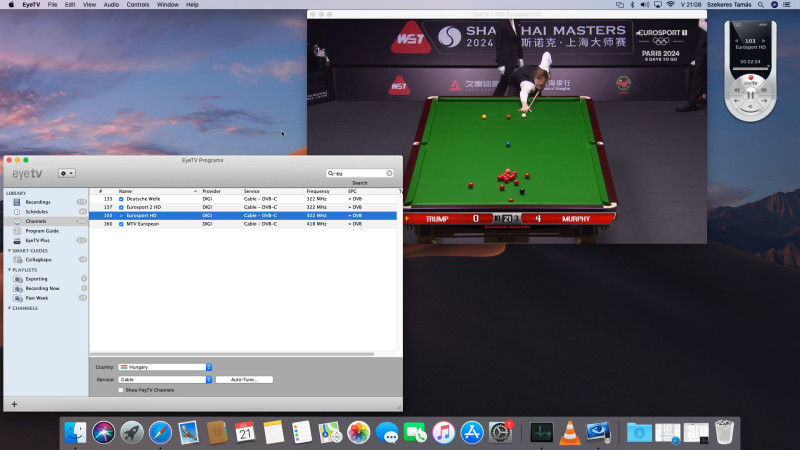This screenshot has height=450, width=800.
Task: Open the Controls menu
Action: (138, 5)
